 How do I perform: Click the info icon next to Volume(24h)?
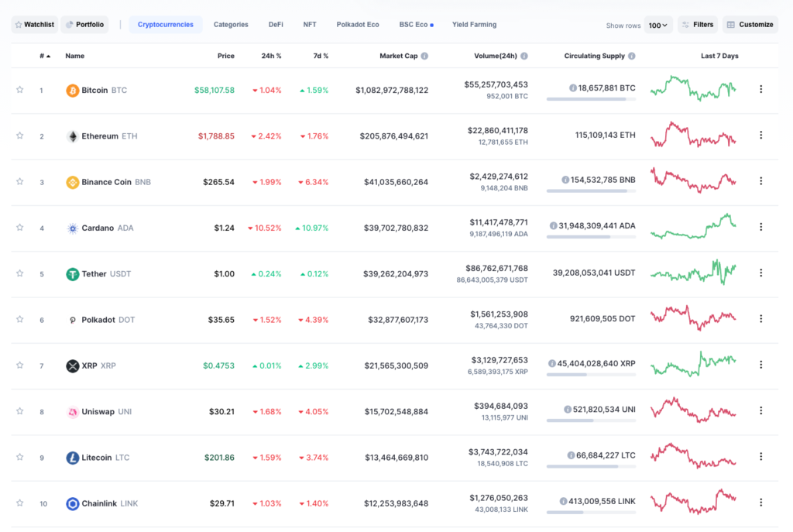(x=524, y=56)
